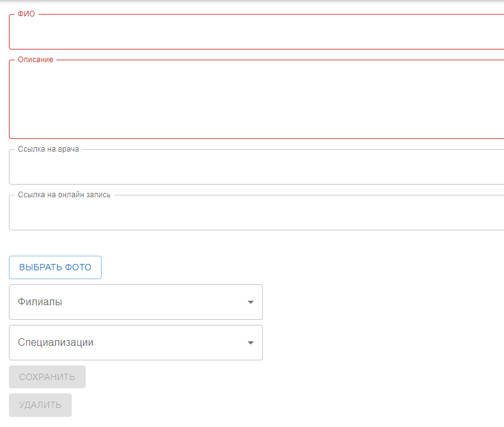Click the red Описание label
Viewport: 504px width, 427px height.
(36, 60)
